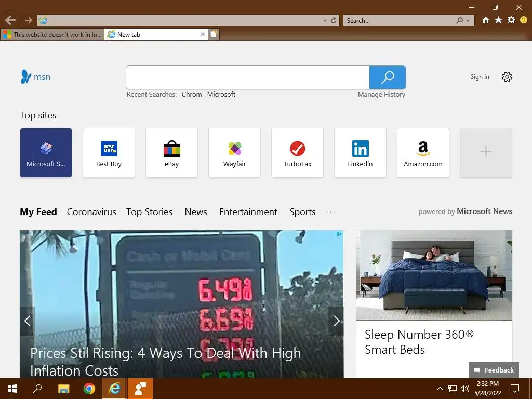Switch to News feed tab

click(196, 212)
